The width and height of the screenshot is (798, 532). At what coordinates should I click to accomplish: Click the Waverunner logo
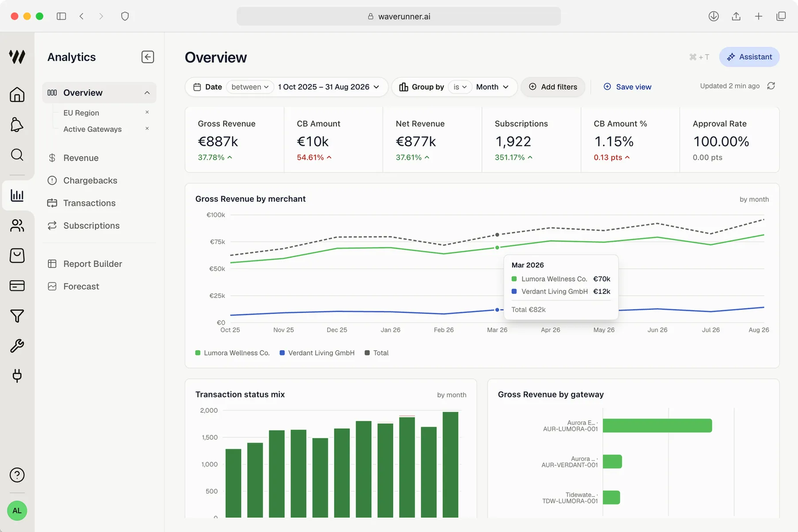[17, 57]
